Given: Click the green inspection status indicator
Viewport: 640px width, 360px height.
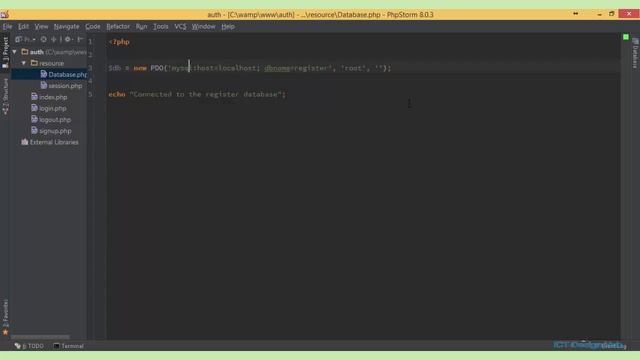Looking at the screenshot, I should pos(626,37).
